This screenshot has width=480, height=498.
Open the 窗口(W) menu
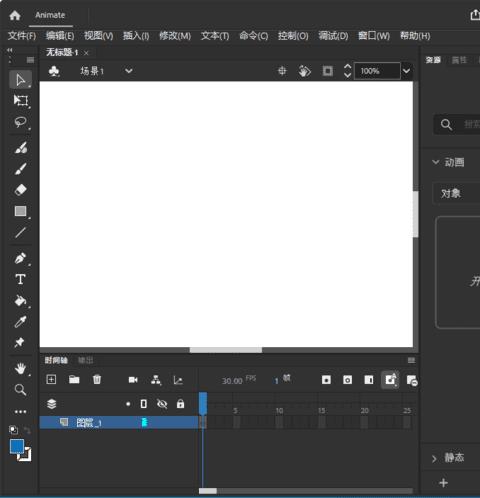tap(374, 36)
